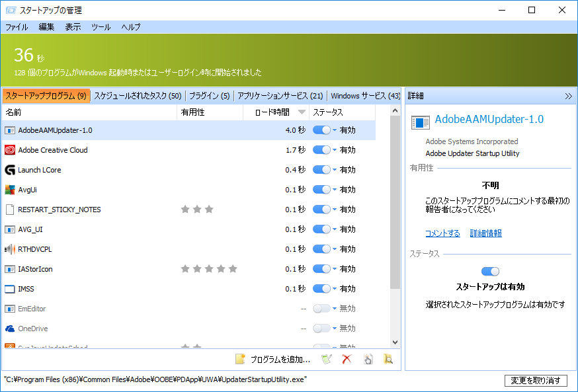Viewport: 578px width, 392px height.
Task: Open status dropdown arrow for AdobeAAMUpdater-1.0
Action: pos(335,130)
